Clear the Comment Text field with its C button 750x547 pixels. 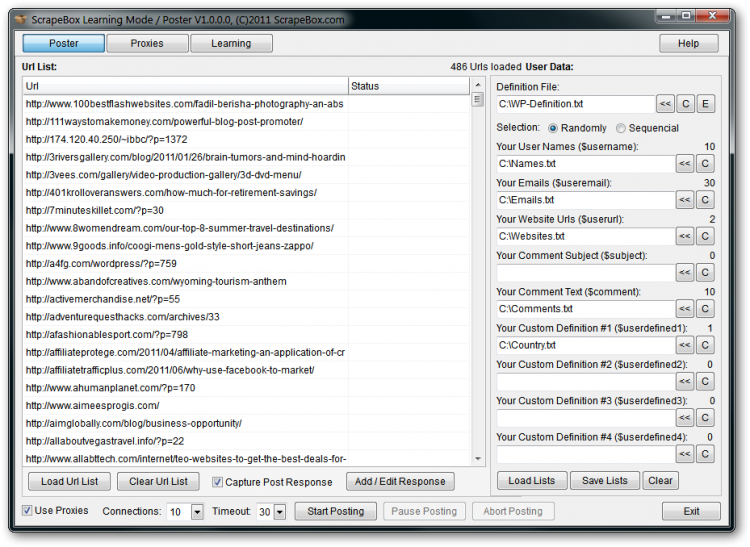tap(705, 309)
